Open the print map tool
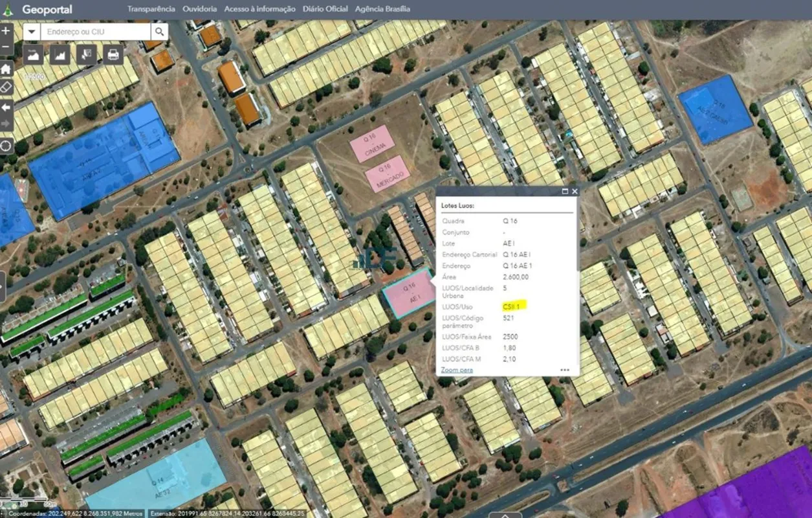The width and height of the screenshot is (812, 518). [113, 54]
